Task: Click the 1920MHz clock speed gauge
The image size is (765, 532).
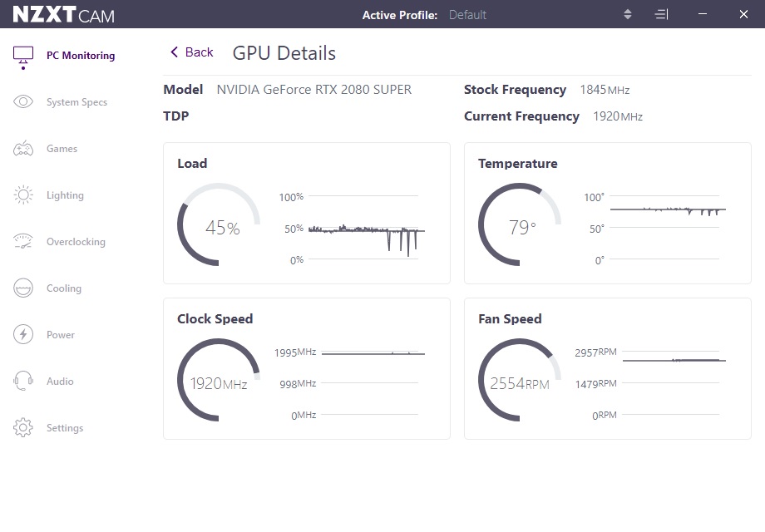Action: coord(219,381)
